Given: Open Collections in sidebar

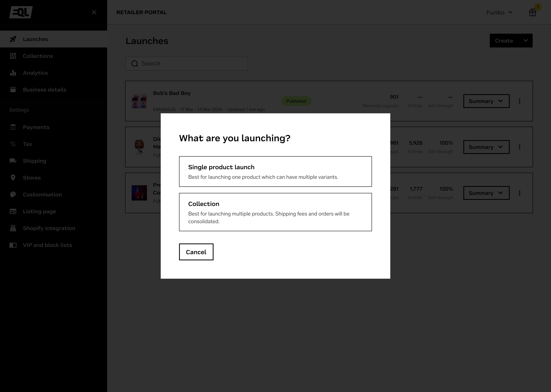Looking at the screenshot, I should (54, 56).
